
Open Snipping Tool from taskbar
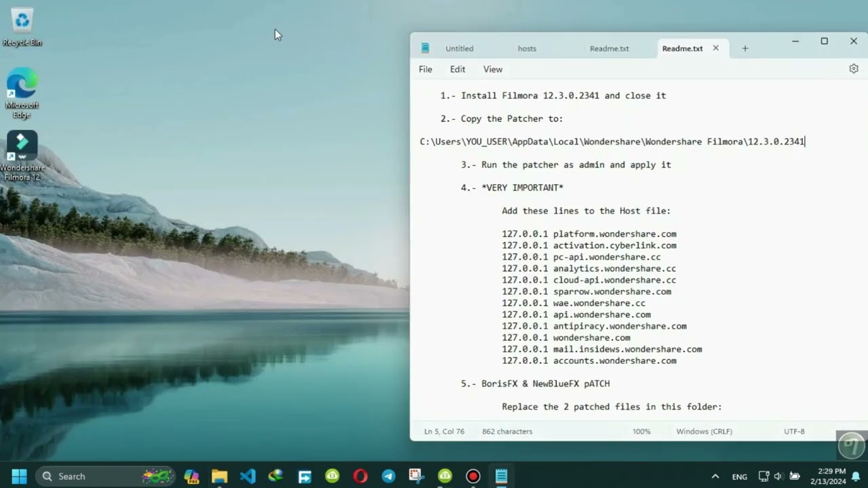[x=416, y=476]
